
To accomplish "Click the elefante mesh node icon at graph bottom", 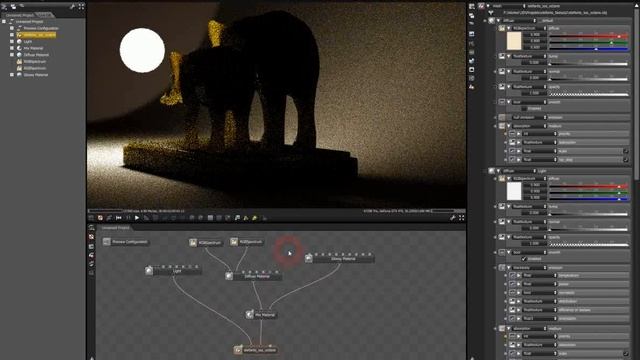I will (x=238, y=350).
